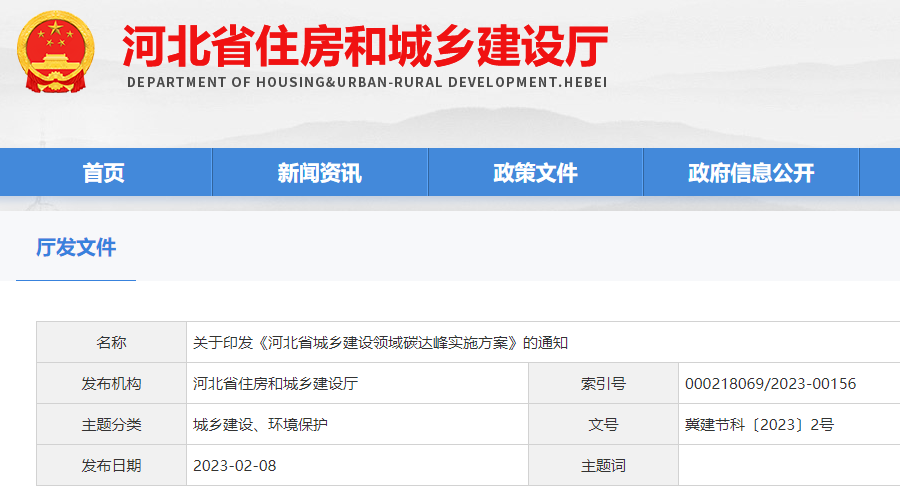Select the 厅发文件 tab
This screenshot has width=900, height=497.
[x=76, y=248]
